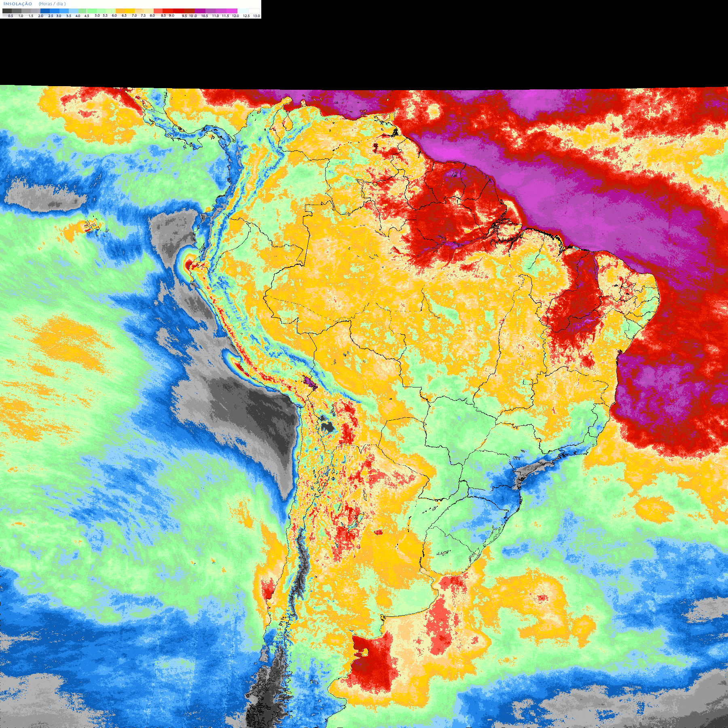Click the 5.0 legend value

click(x=97, y=15)
